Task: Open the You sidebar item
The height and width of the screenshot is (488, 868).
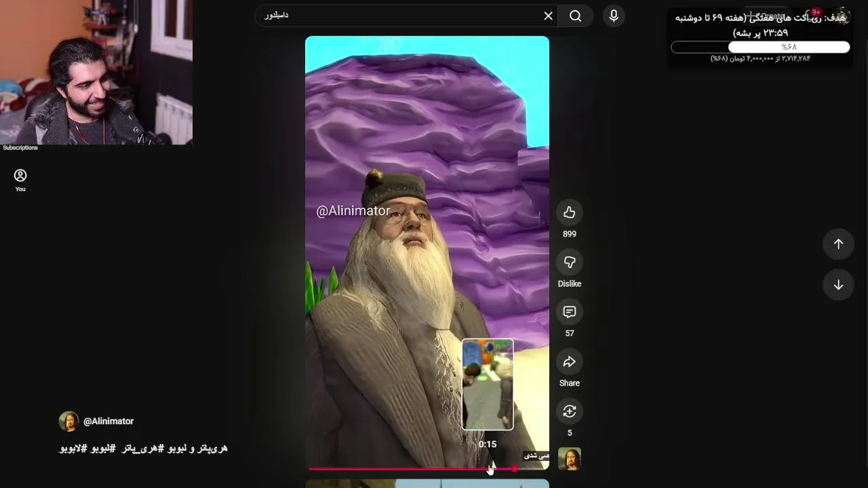Action: click(x=20, y=180)
